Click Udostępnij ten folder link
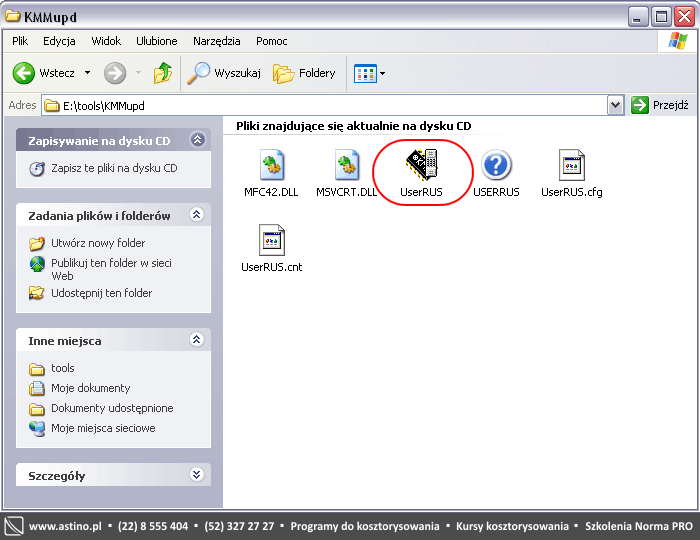 [x=101, y=293]
